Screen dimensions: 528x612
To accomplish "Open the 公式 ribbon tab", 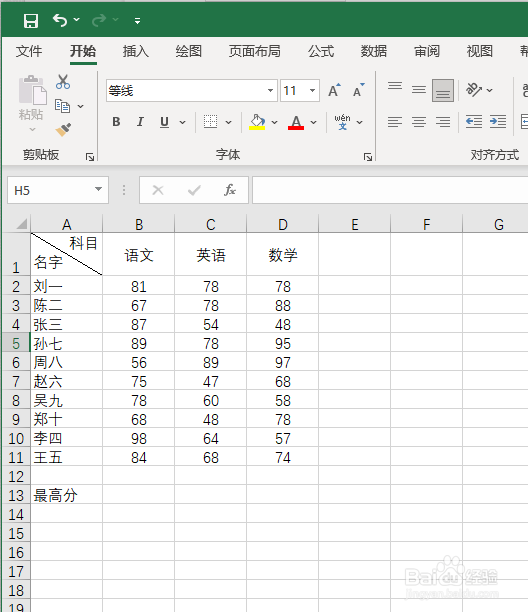I will tap(321, 51).
